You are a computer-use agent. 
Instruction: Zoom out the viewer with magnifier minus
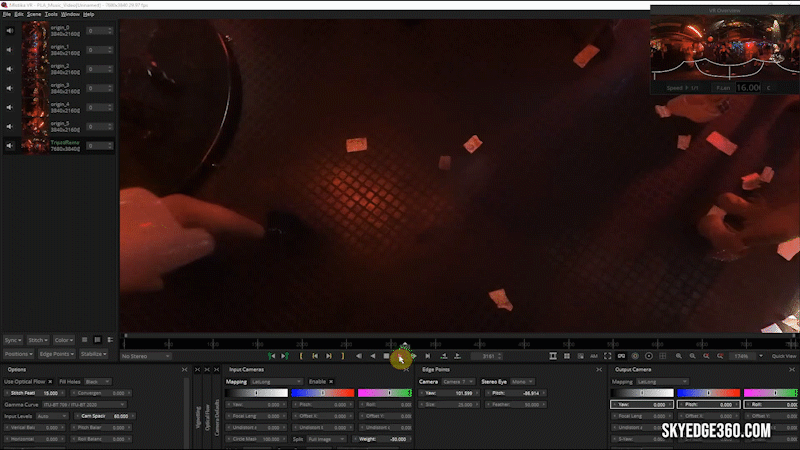pyautogui.click(x=693, y=356)
